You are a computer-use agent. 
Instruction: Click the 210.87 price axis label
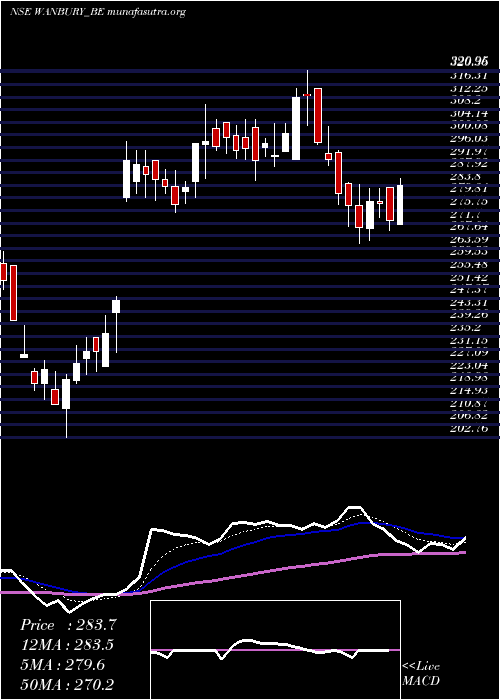coord(468,403)
